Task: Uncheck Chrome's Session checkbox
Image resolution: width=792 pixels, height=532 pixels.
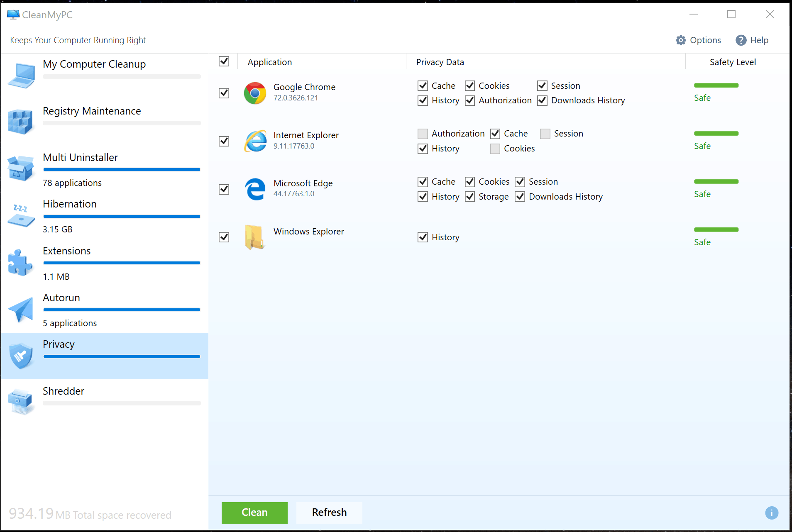Action: click(543, 86)
